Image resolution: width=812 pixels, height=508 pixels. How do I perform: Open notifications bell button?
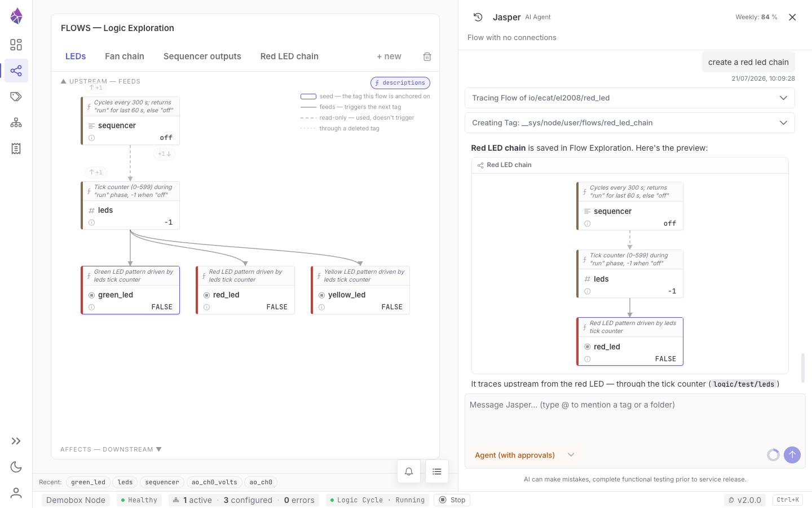click(x=409, y=471)
